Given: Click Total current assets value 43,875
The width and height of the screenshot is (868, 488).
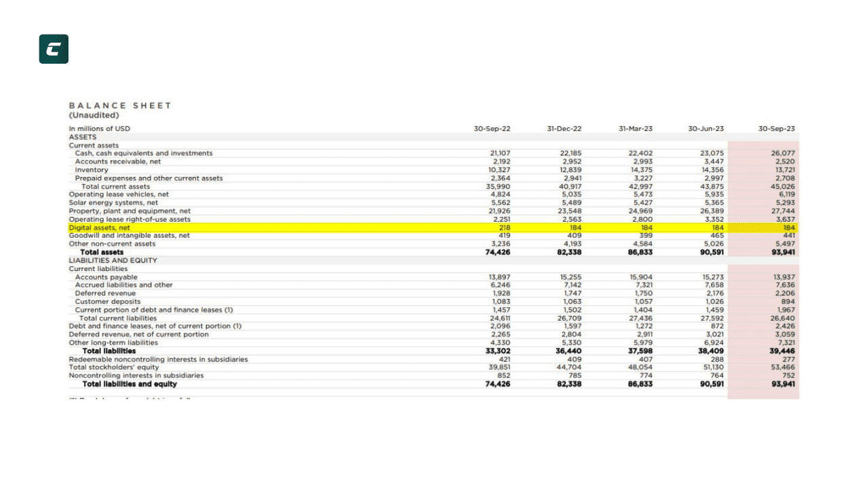Looking at the screenshot, I should 713,186.
